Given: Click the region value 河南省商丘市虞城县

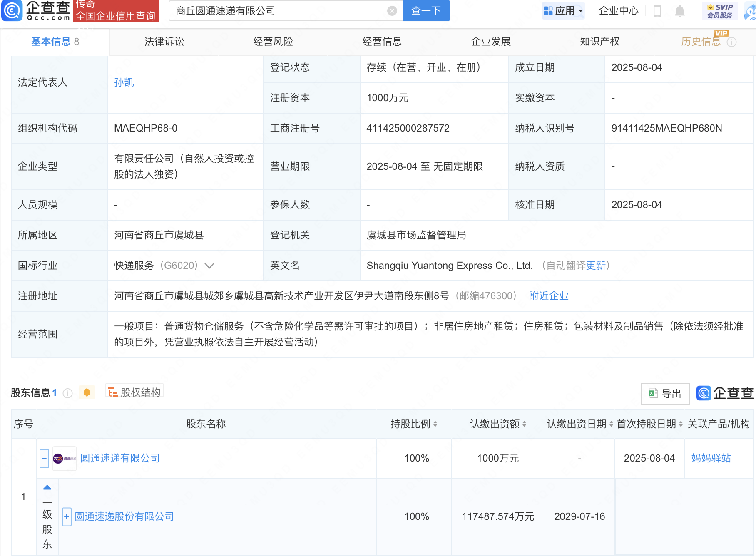Looking at the screenshot, I should coord(159,235).
